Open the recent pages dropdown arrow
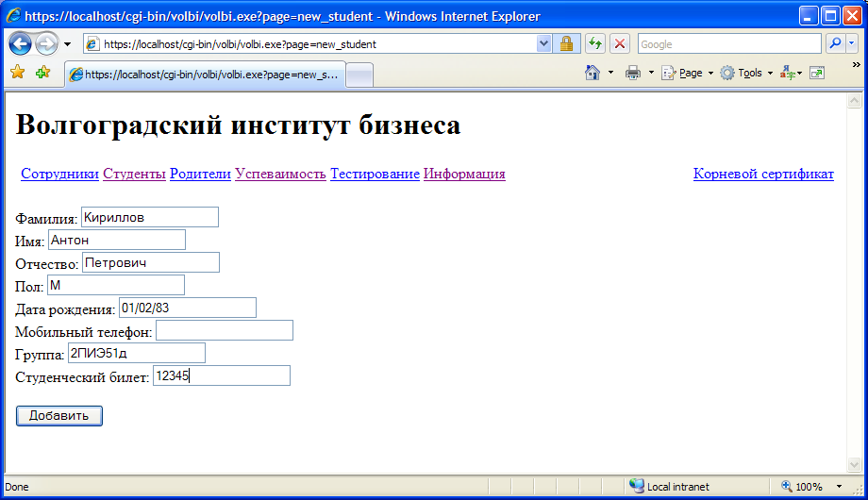 pyautogui.click(x=68, y=44)
